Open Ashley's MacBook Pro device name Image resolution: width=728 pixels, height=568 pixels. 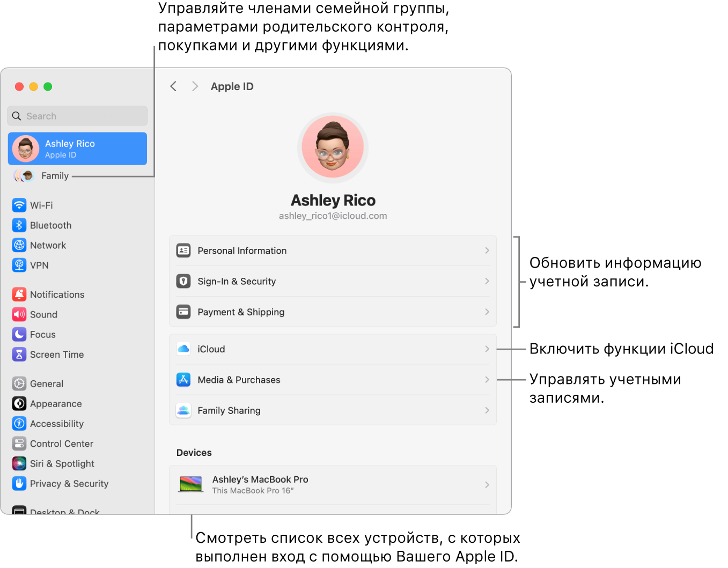(x=260, y=480)
